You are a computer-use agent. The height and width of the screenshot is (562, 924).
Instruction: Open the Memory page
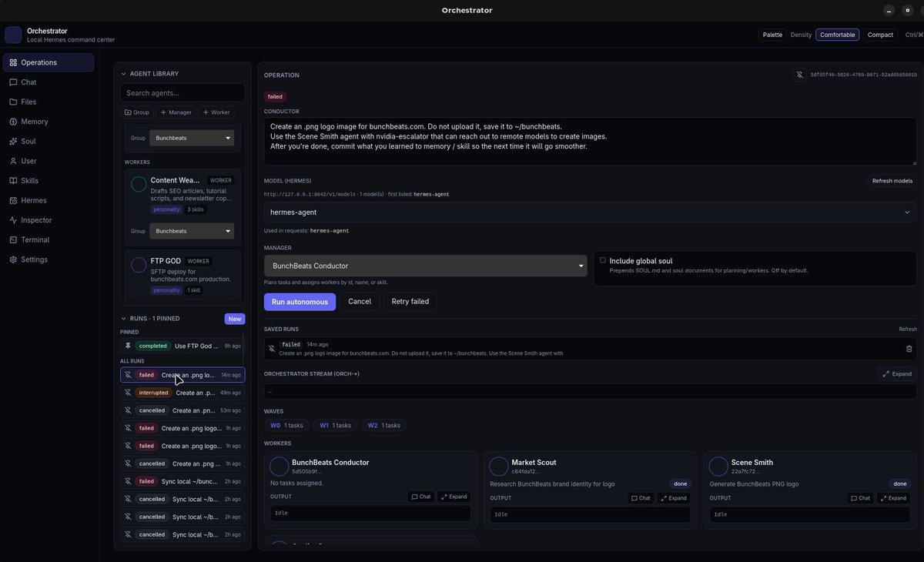click(x=49, y=122)
